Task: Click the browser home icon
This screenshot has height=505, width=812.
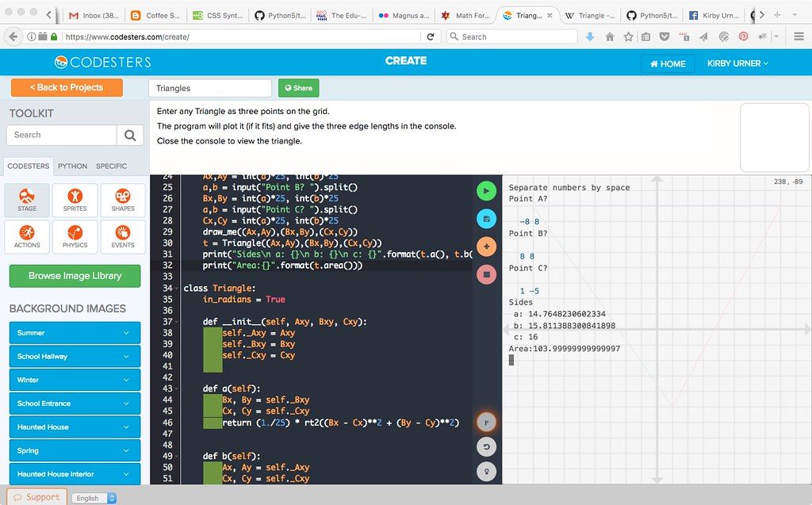Action: click(610, 36)
